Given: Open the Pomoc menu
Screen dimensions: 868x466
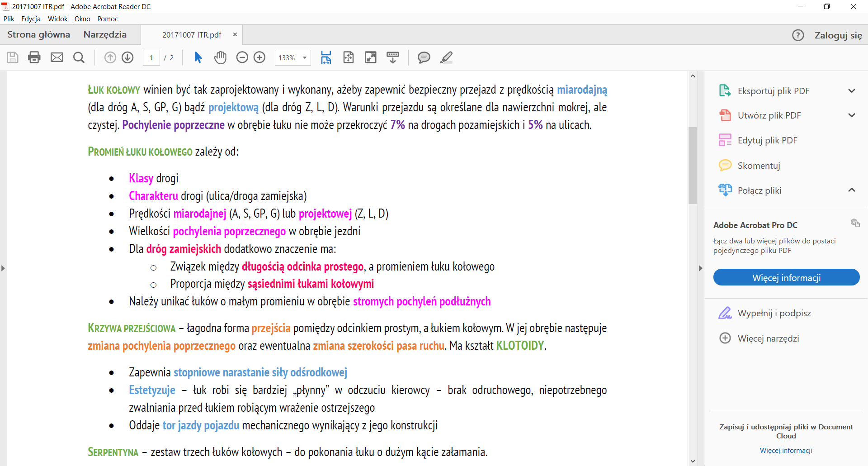Looking at the screenshot, I should tap(108, 19).
